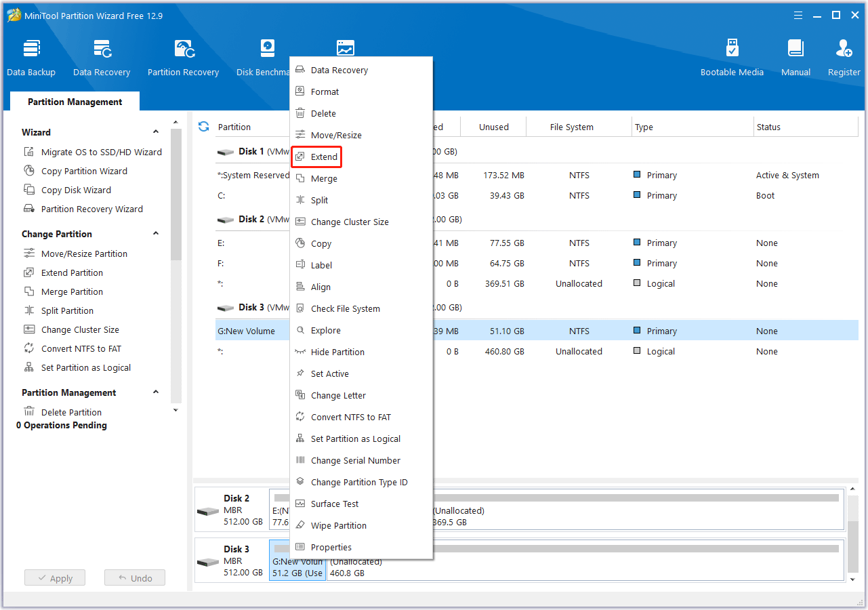Choose Data Recovery in the context menu
868x610 pixels.
coord(361,70)
